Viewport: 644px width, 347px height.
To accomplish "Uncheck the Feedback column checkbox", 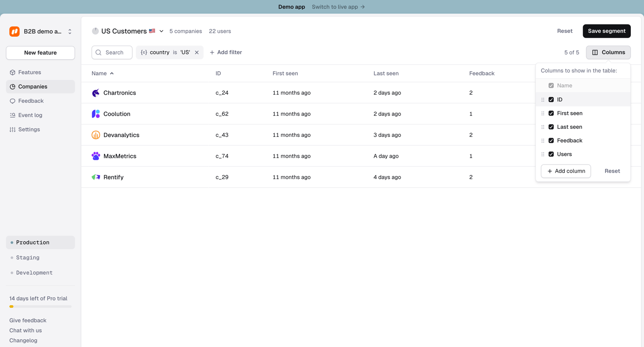I will click(551, 141).
